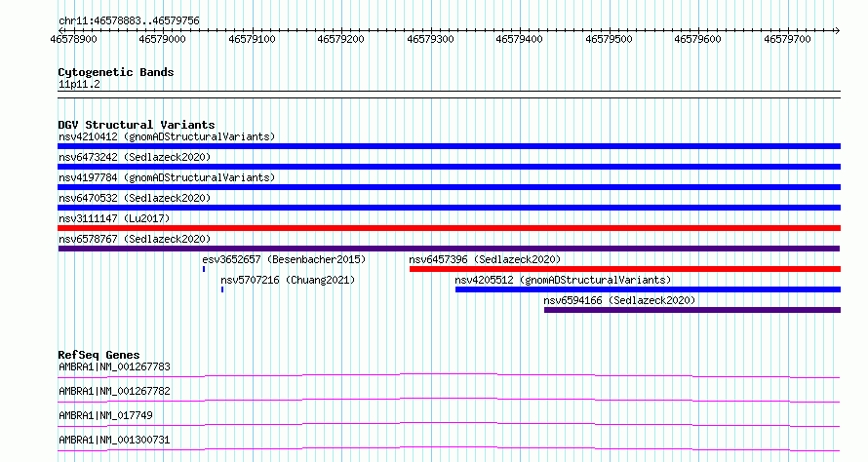The height and width of the screenshot is (462, 868).
Task: Click the AMBRA1|NM_017749 gene label
Action: [x=105, y=415]
